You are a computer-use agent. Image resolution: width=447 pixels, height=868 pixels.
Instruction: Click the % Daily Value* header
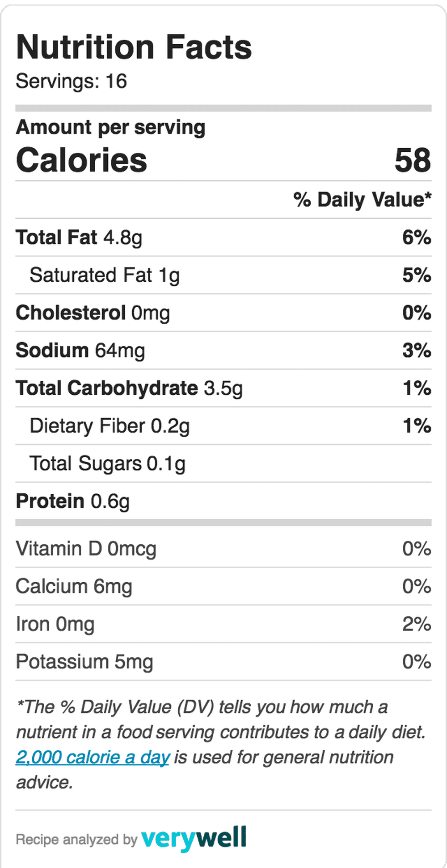pos(363,200)
